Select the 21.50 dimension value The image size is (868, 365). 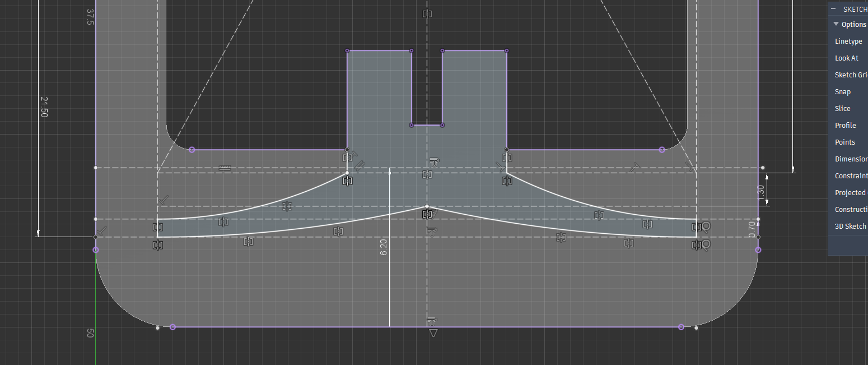coord(44,107)
